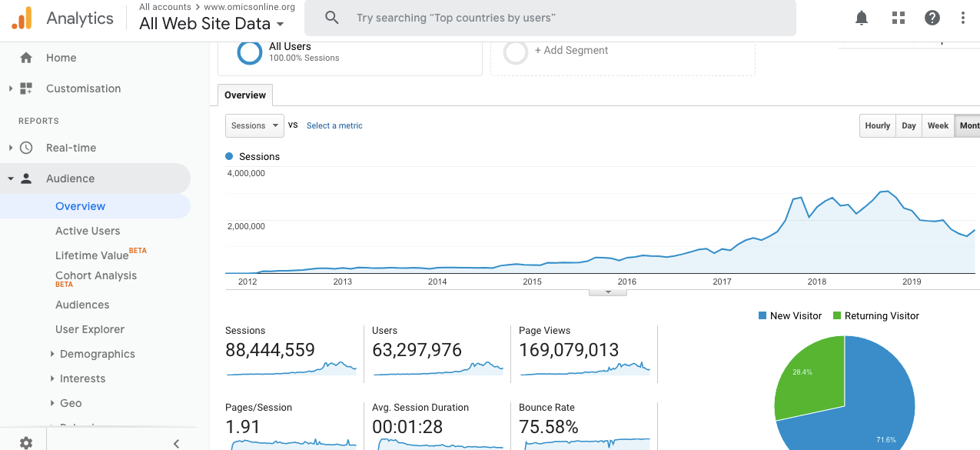
Task: Click the Real-time clock icon
Action: pos(26,148)
